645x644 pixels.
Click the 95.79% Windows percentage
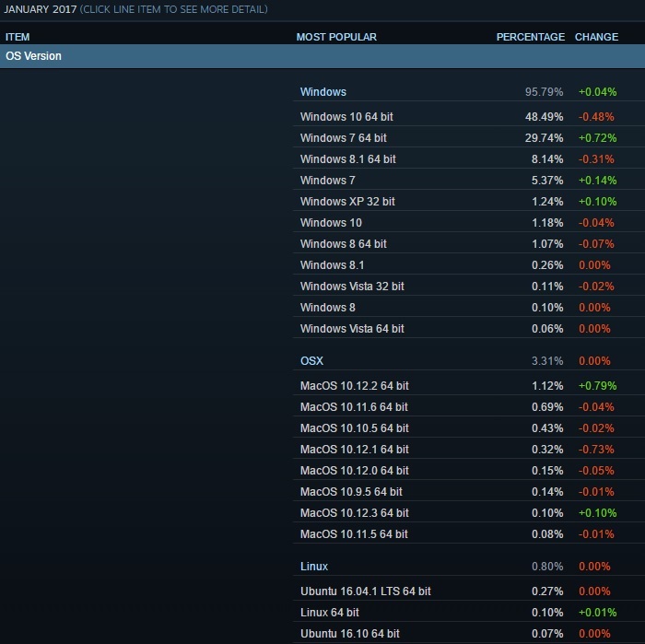click(544, 92)
